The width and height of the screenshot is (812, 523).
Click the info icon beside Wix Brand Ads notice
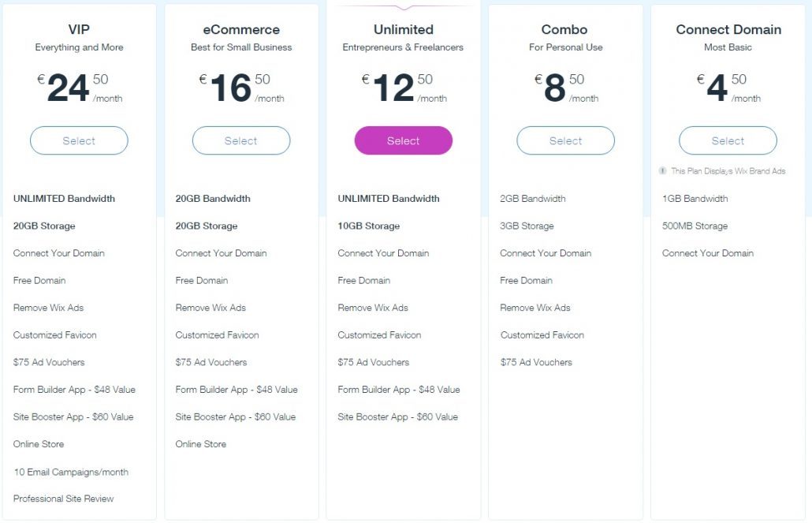(663, 171)
